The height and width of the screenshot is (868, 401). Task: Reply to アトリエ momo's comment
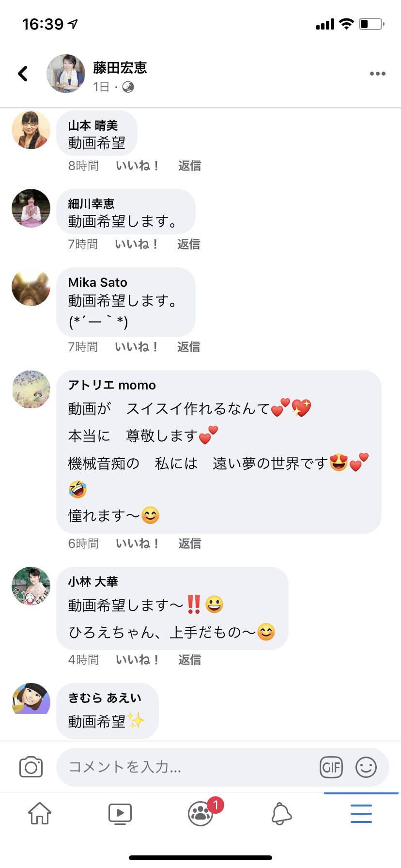pos(189,543)
